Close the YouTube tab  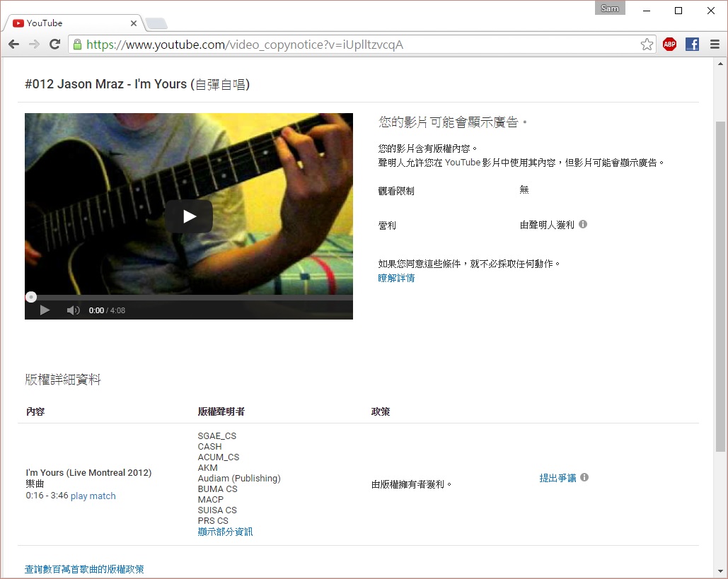pyautogui.click(x=134, y=23)
